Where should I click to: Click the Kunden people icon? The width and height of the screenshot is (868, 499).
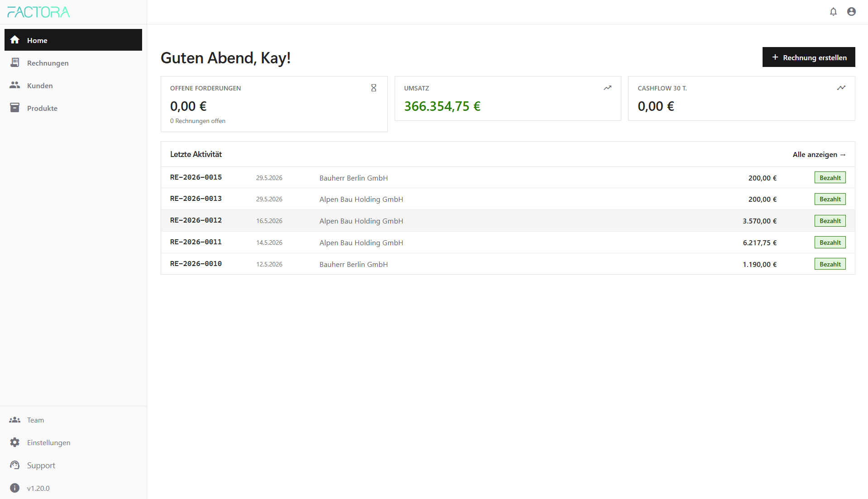(x=15, y=85)
